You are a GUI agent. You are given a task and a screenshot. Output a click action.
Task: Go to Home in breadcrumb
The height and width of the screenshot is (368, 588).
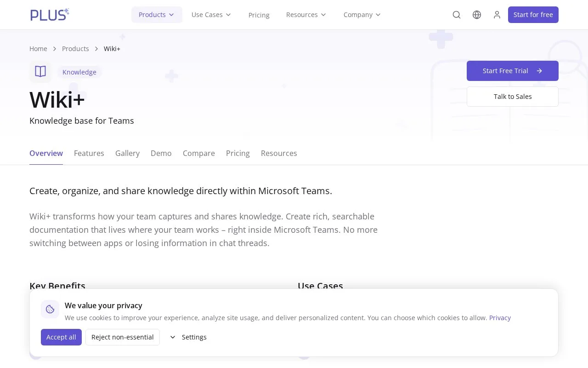point(38,49)
